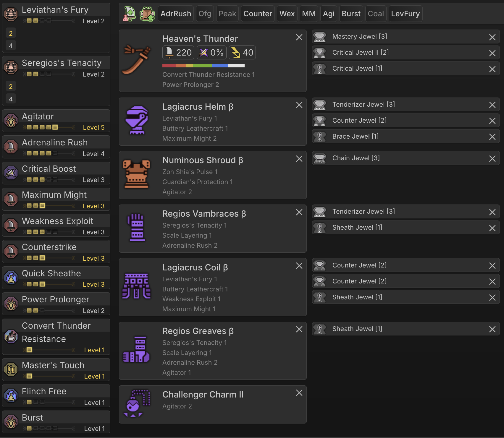
Task: Click the Lagiacrus Helm β icon
Action: pyautogui.click(x=136, y=120)
